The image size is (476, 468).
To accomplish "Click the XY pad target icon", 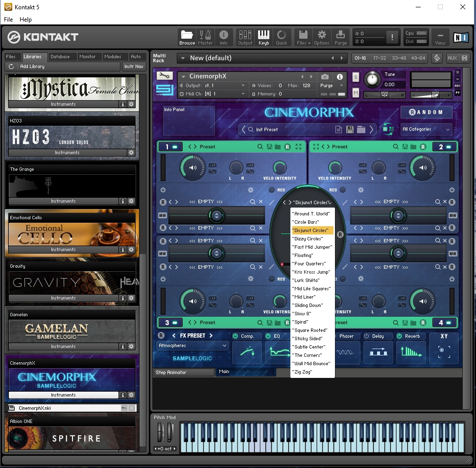I will [444, 351].
